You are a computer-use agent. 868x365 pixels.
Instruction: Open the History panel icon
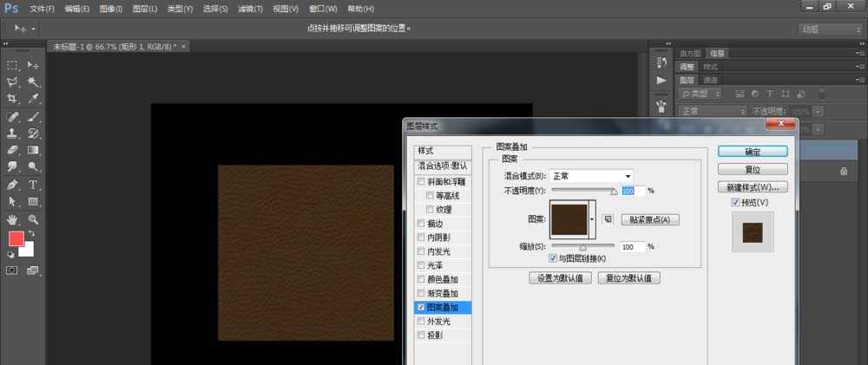(x=661, y=62)
